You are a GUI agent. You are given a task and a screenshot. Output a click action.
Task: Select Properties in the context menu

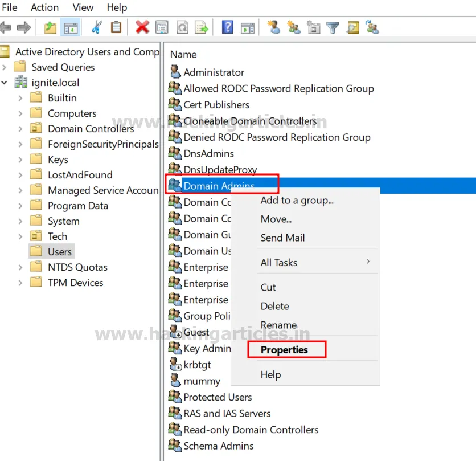click(x=284, y=350)
